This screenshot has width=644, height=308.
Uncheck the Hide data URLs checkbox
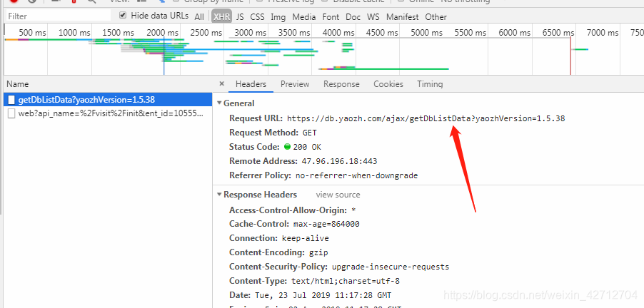(122, 16)
